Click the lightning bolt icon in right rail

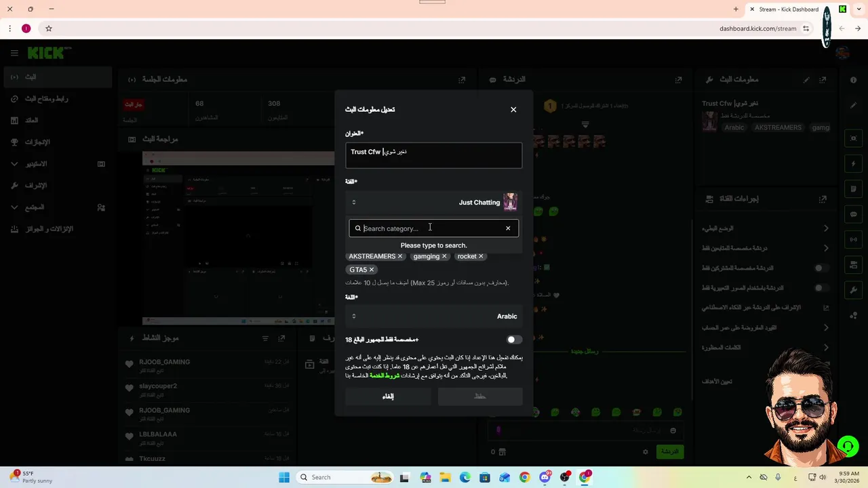(x=854, y=164)
